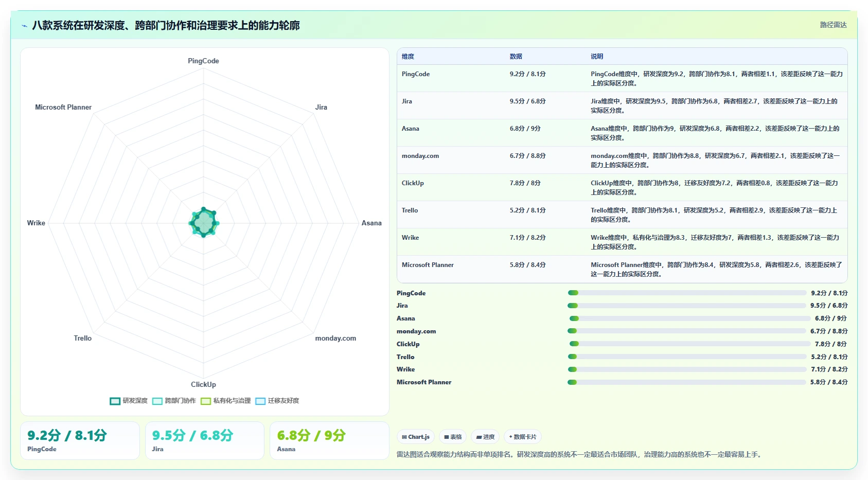Select the 数据 column header
The height and width of the screenshot is (480, 868).
516,57
